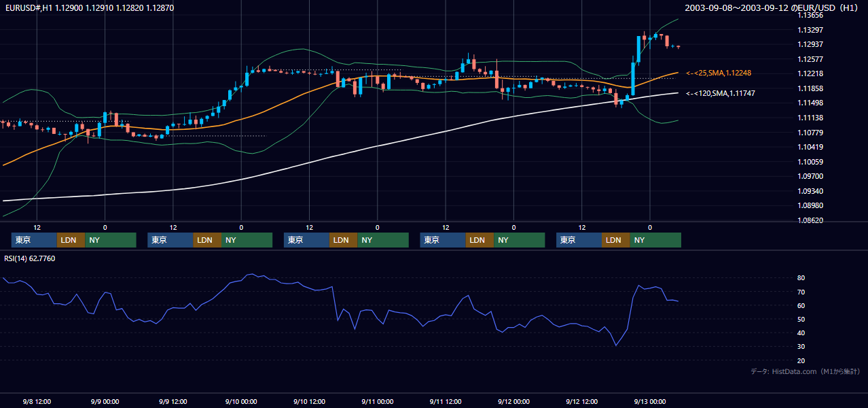This screenshot has height=408, width=868.
Task: Click price axis value 1.09700
Action: 812,176
